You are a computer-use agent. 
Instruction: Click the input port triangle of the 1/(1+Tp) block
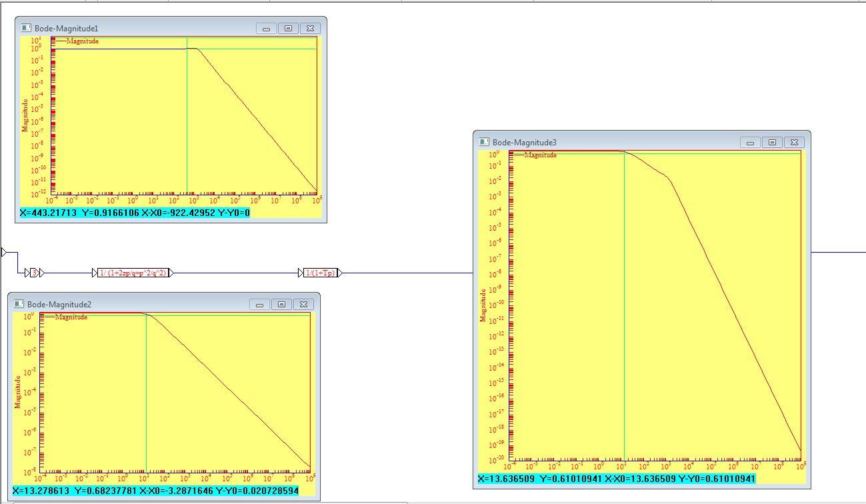coord(301,273)
